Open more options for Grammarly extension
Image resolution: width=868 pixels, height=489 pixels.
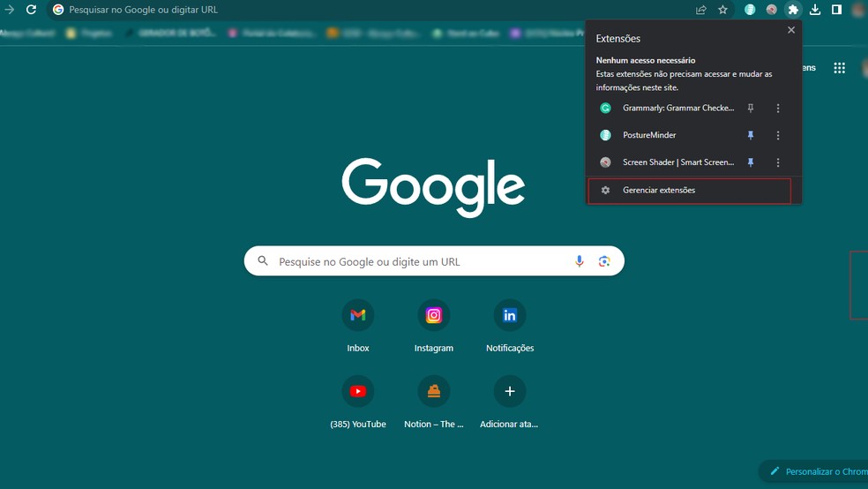(x=778, y=108)
